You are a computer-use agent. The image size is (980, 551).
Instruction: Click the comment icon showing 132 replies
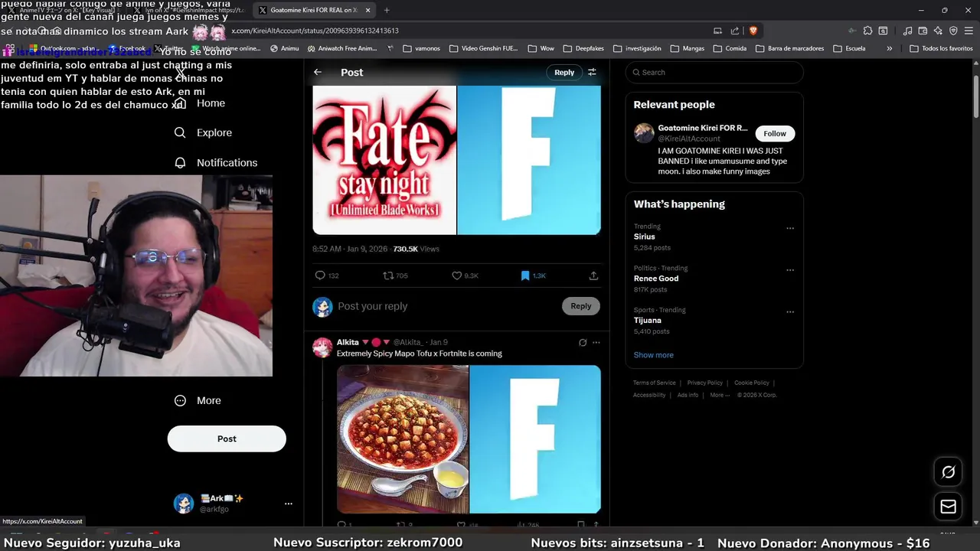point(327,275)
